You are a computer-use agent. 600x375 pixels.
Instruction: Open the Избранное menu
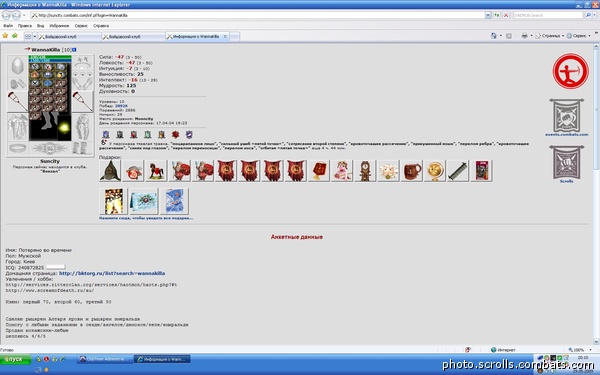click(x=59, y=26)
